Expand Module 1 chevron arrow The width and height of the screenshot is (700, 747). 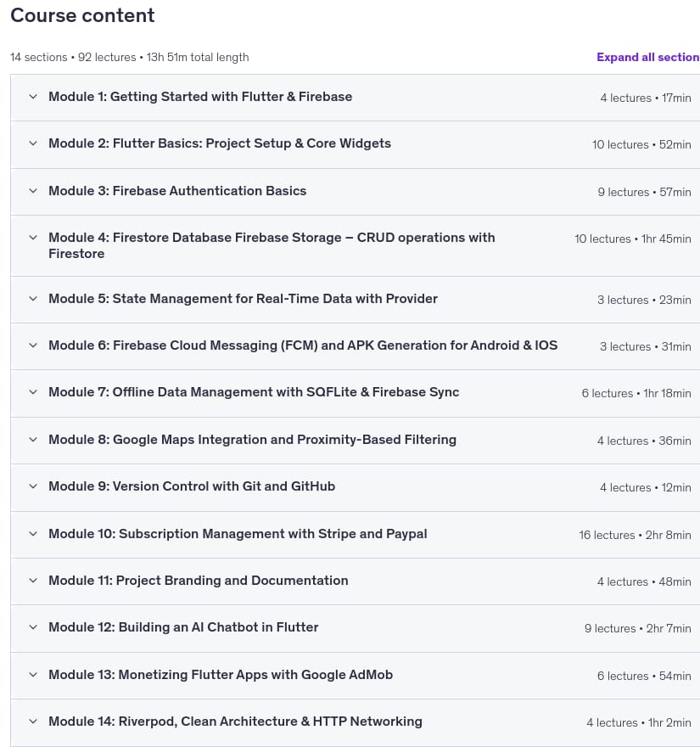click(x=33, y=97)
